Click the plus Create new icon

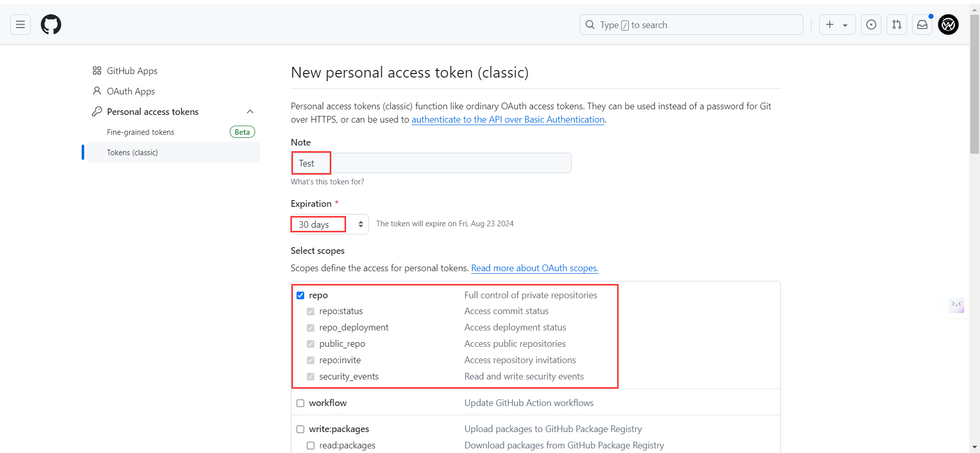coord(830,25)
